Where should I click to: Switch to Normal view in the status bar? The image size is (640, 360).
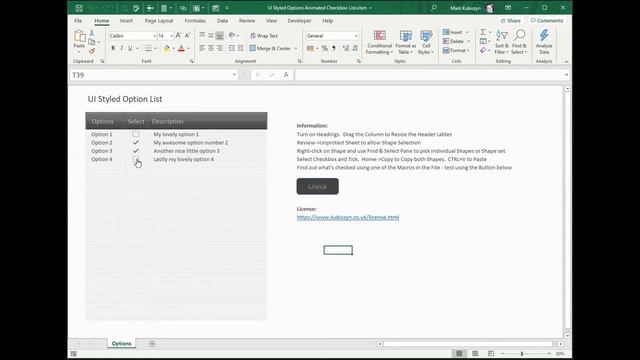(459, 353)
